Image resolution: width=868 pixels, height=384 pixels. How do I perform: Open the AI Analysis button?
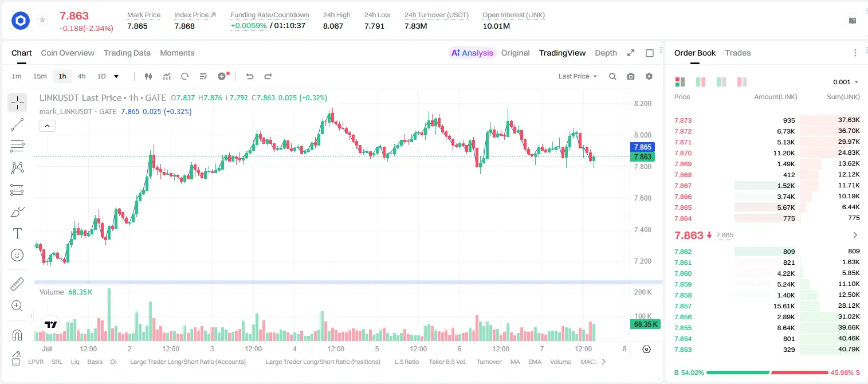[x=472, y=53]
